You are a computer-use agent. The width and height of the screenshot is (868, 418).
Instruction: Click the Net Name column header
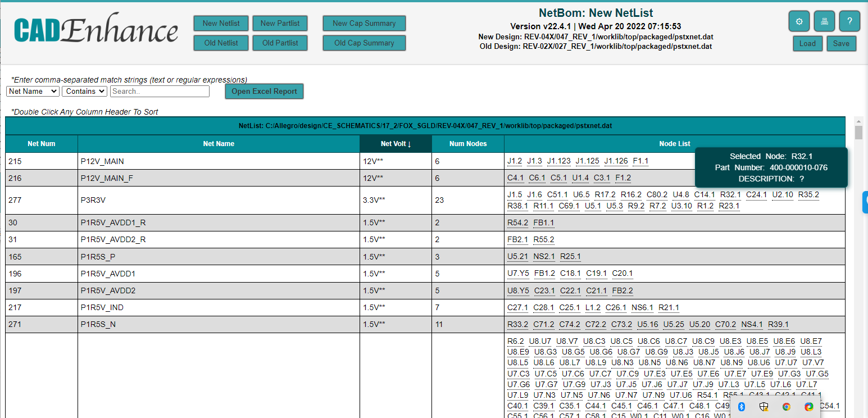click(x=219, y=144)
